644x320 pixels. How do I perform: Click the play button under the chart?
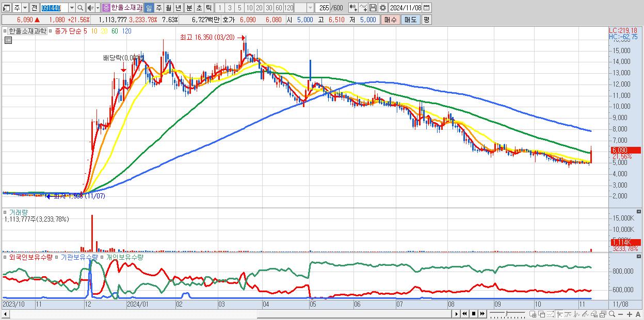457,314
